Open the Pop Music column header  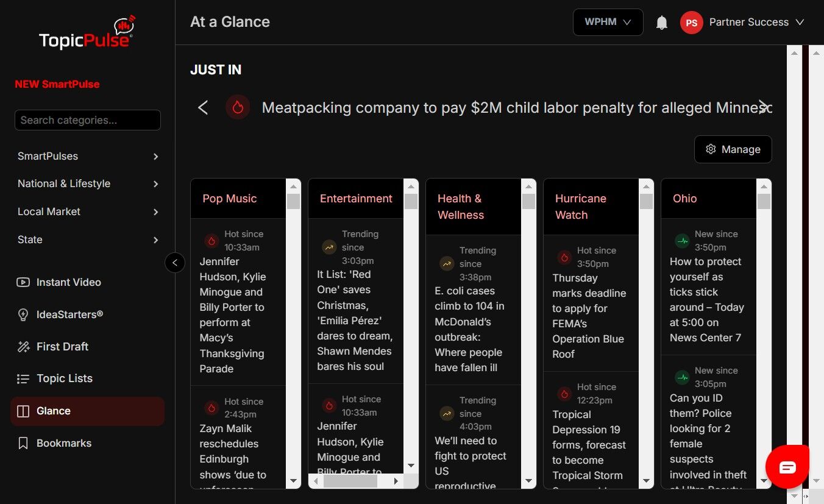click(x=230, y=199)
